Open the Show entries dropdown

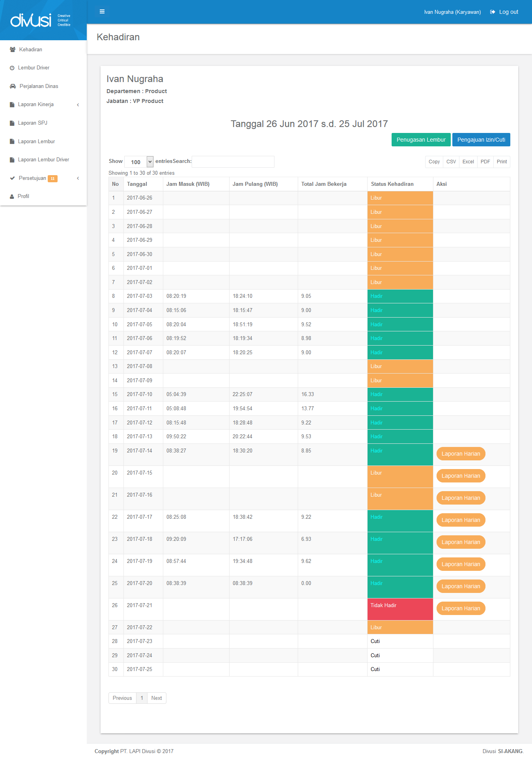pyautogui.click(x=139, y=162)
